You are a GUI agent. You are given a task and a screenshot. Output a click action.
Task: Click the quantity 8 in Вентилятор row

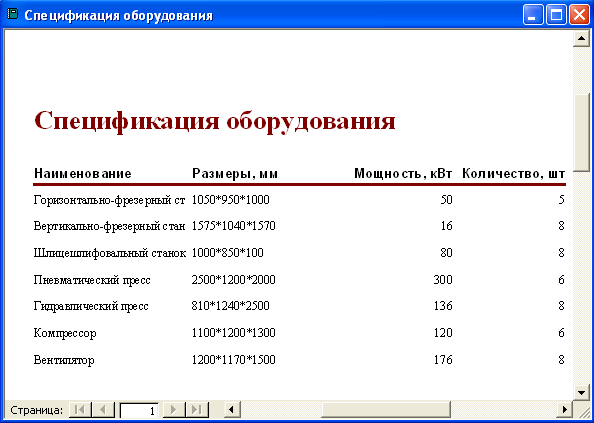pyautogui.click(x=561, y=360)
